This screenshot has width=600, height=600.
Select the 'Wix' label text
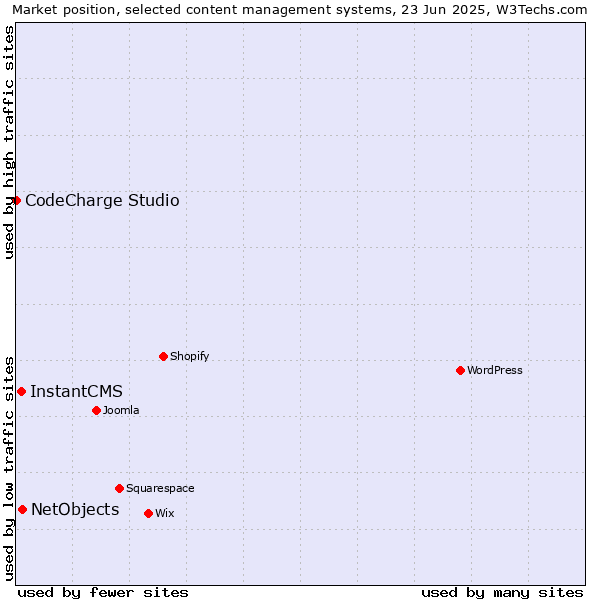pyautogui.click(x=165, y=513)
